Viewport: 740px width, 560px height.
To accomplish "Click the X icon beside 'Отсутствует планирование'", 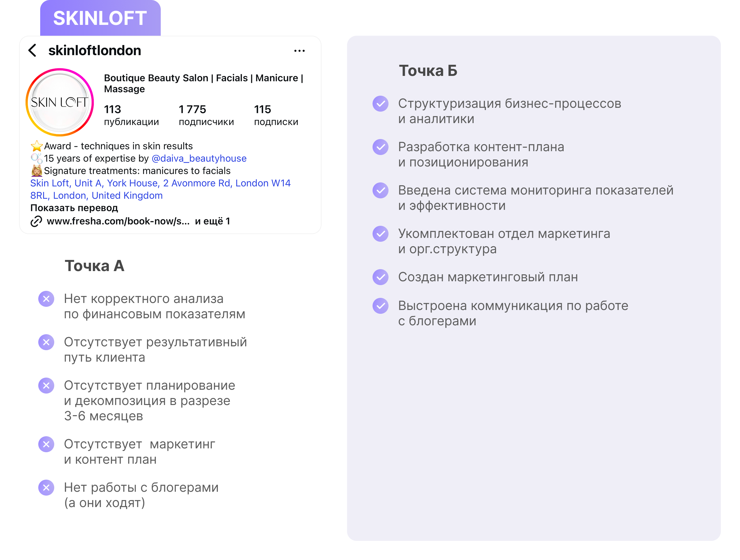I will [x=46, y=386].
